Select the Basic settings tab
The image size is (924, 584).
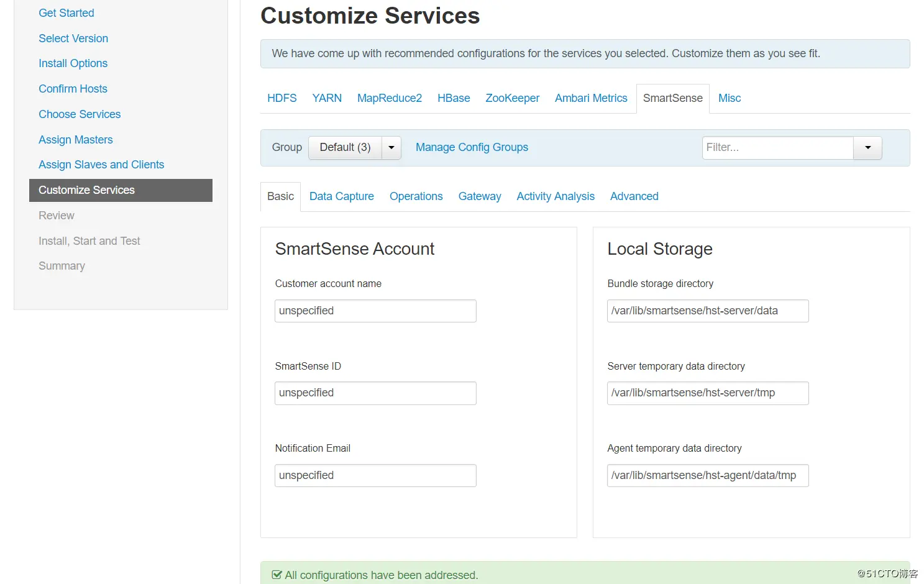280,196
